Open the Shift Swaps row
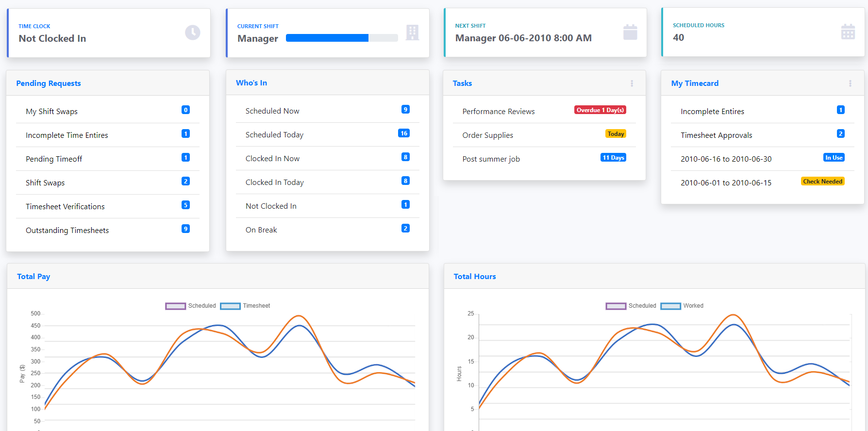This screenshot has height=431, width=868. click(108, 182)
